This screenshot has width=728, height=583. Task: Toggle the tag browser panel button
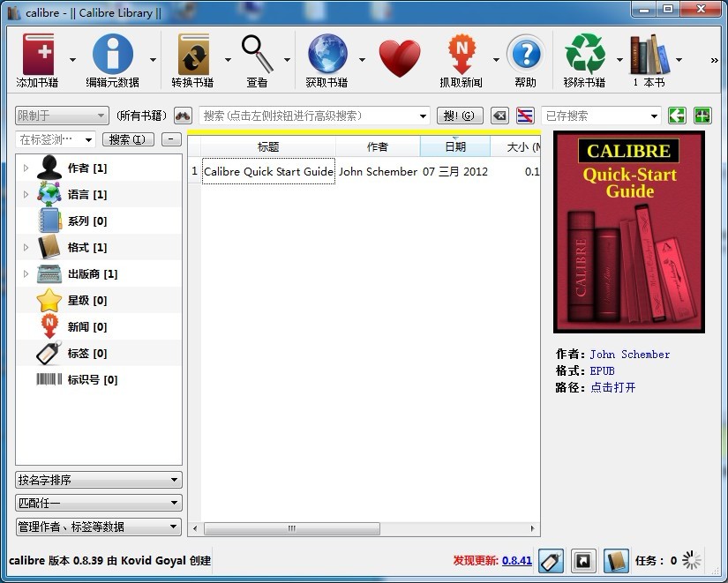tap(551, 560)
